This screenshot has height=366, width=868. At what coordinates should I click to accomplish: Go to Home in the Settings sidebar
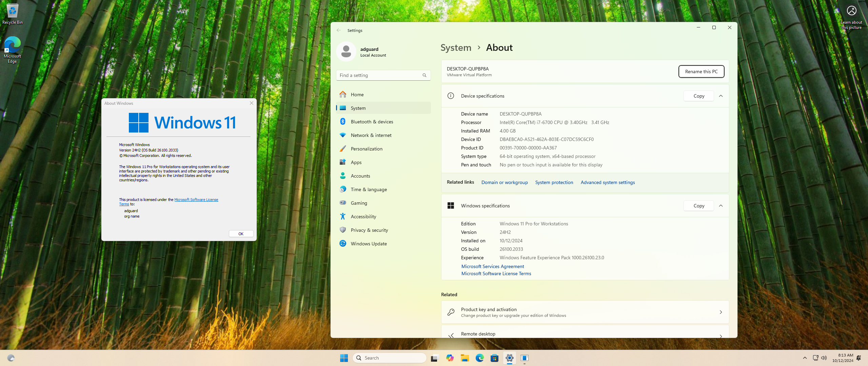pos(383,94)
